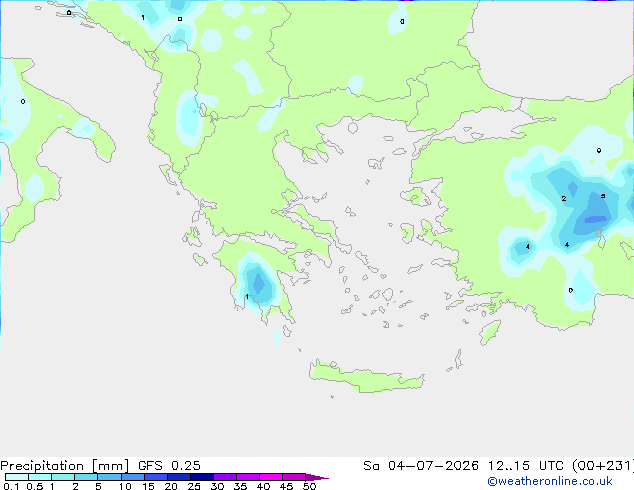Viewport: 634px width, 490px height.
Task: Click the 45–50 mm legend swatch
Action: point(294,477)
